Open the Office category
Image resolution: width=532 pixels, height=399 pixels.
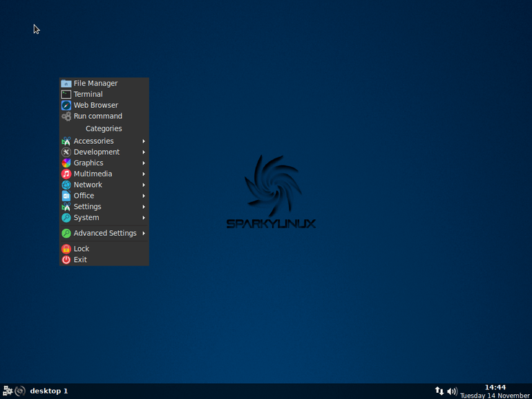84,196
